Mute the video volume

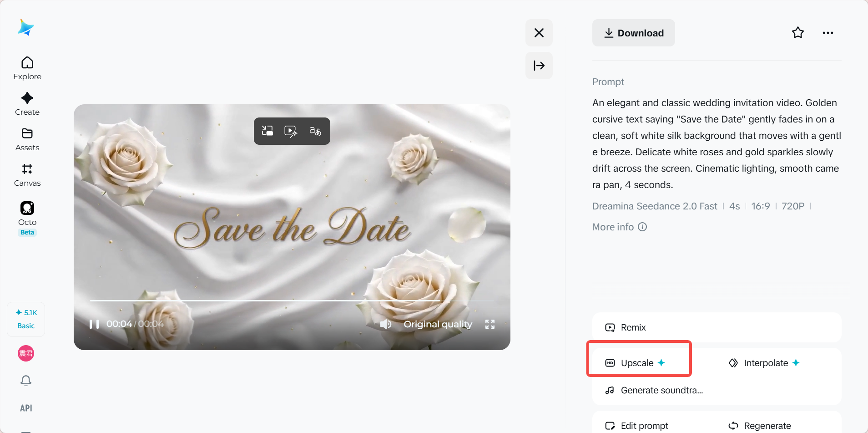pos(386,324)
